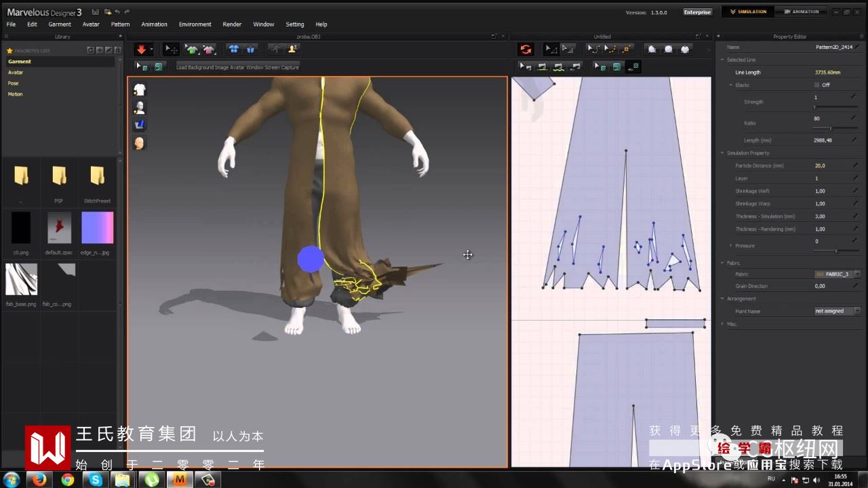Switch to Simulation mode
This screenshot has height=488, width=868.
[747, 12]
